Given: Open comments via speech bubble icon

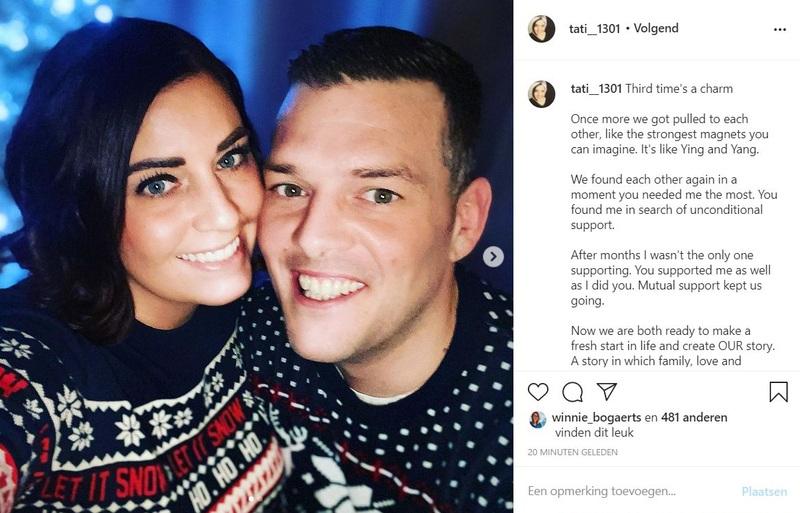Looking at the screenshot, I should point(572,392).
